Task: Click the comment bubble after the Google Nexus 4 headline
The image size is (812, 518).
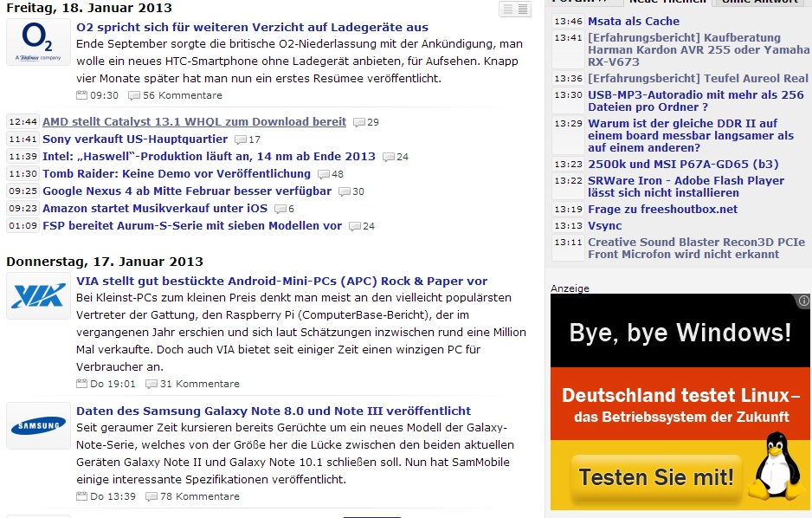Action: [x=345, y=191]
